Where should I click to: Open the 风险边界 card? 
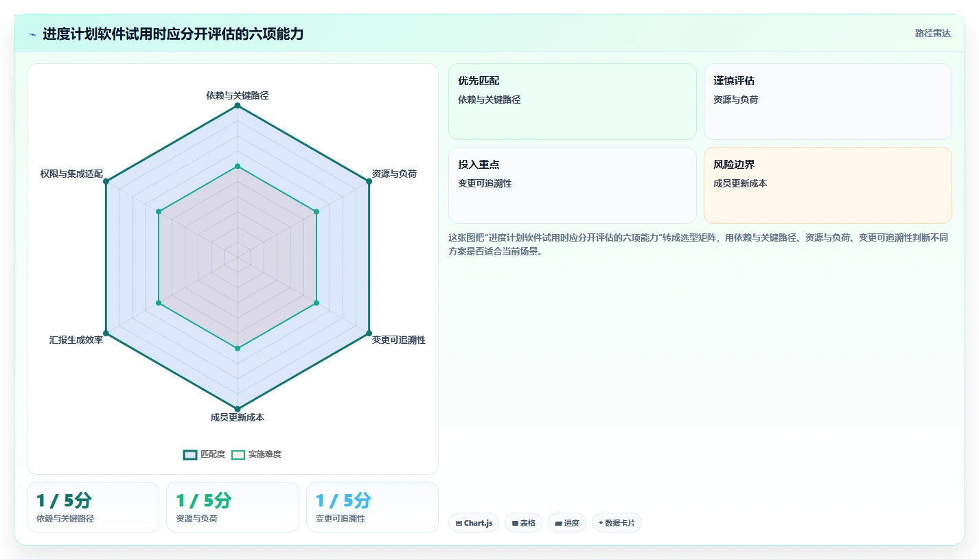click(828, 185)
